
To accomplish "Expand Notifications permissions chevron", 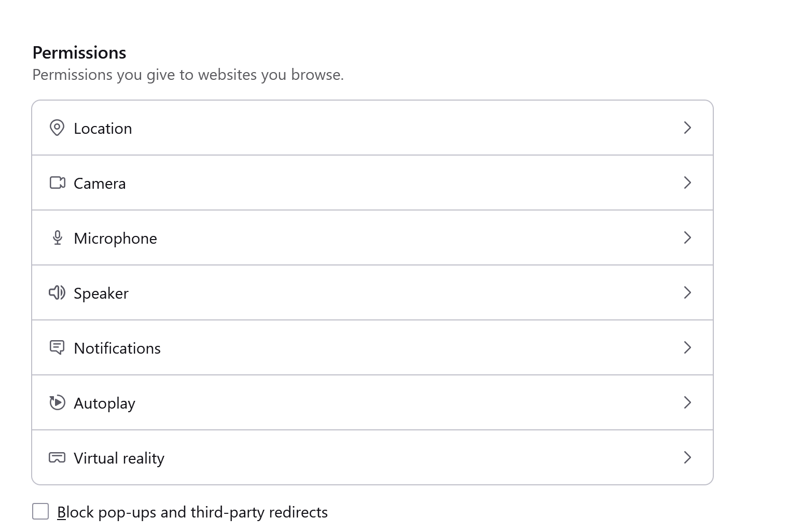I will tap(687, 347).
